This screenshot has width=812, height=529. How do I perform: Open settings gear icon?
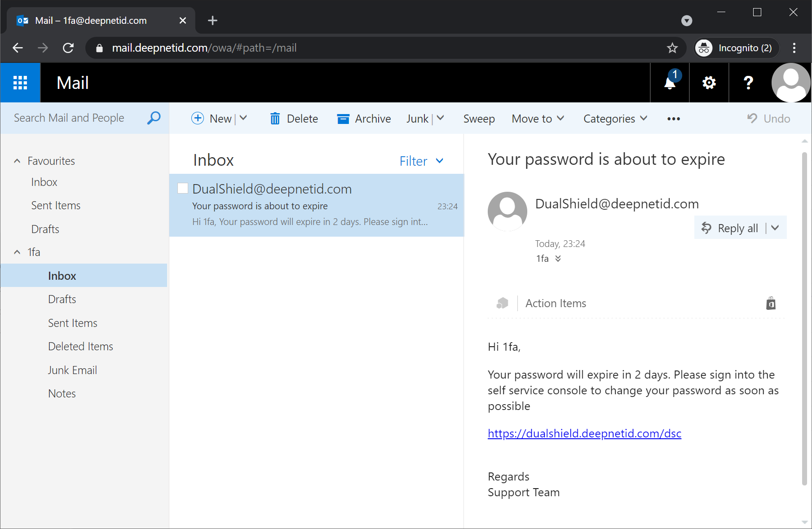(709, 83)
